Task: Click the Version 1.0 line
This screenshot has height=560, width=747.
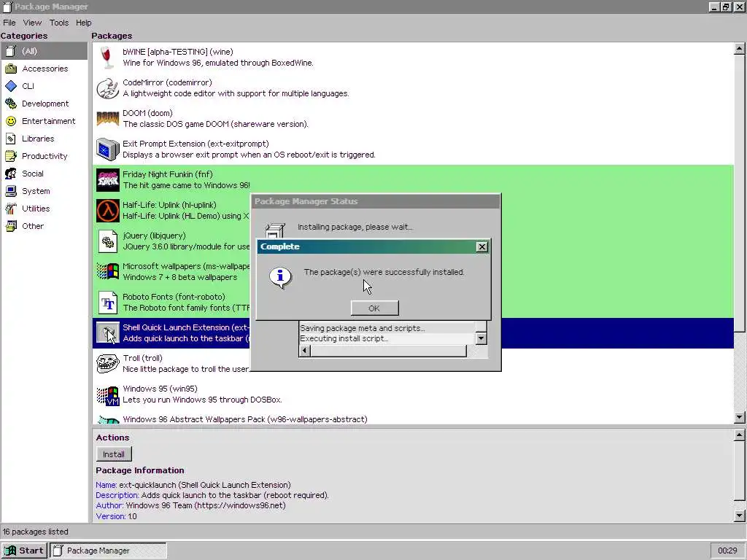Action: click(116, 517)
